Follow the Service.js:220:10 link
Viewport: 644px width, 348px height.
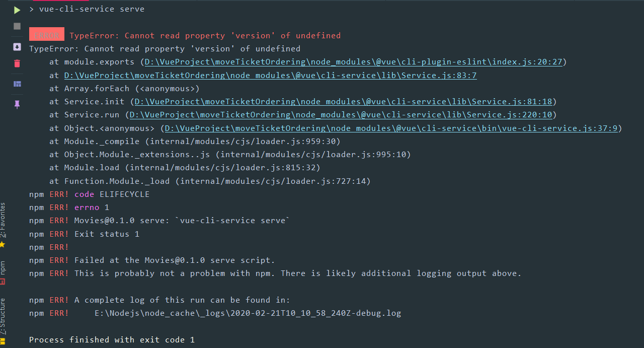point(341,115)
